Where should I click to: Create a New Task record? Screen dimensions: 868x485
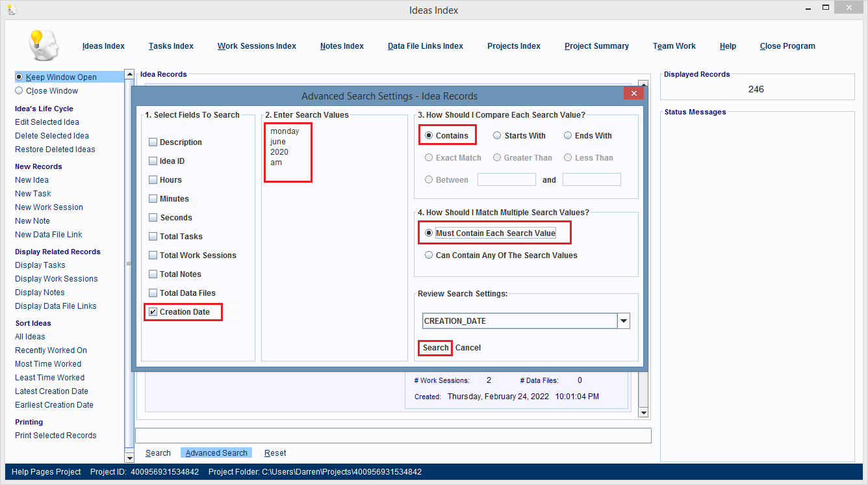(x=33, y=194)
